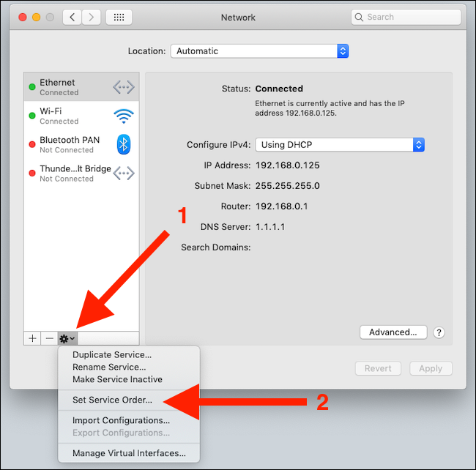This screenshot has width=476, height=470.
Task: Go forward with the right chevron button
Action: (x=91, y=18)
